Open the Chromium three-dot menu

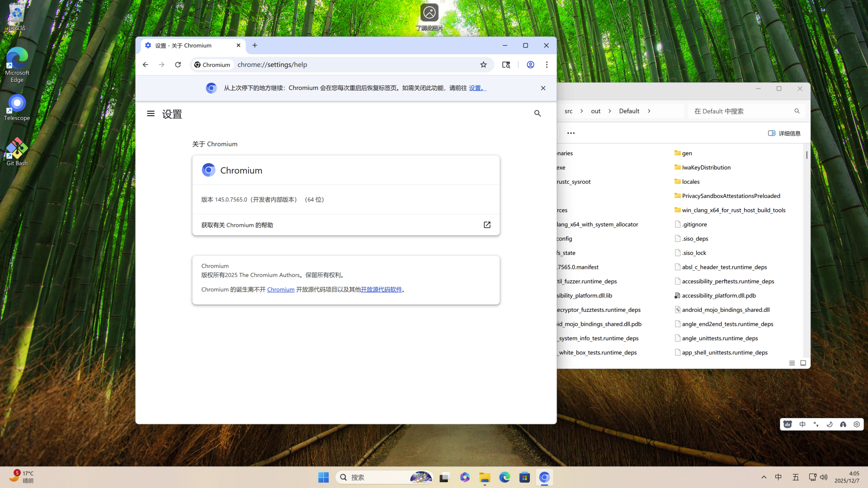coord(547,65)
